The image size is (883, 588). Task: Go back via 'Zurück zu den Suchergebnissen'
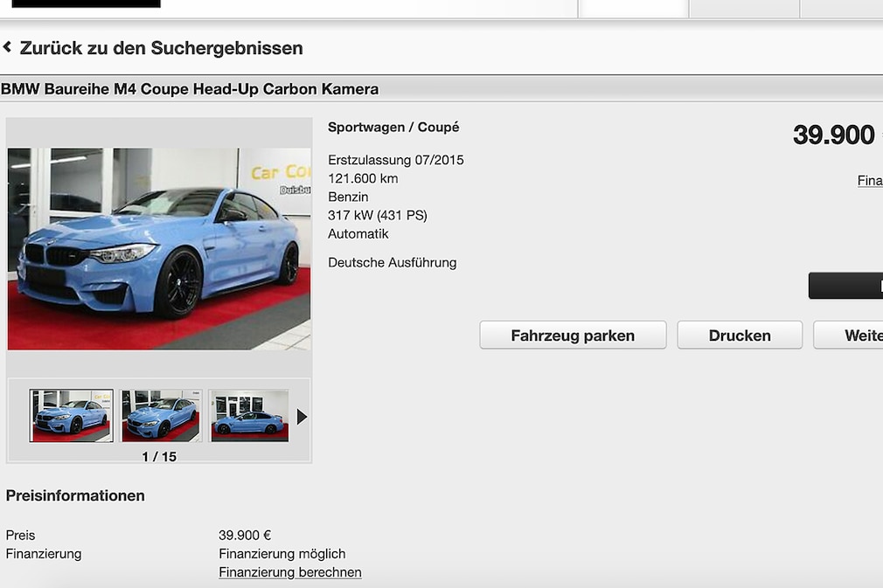161,48
